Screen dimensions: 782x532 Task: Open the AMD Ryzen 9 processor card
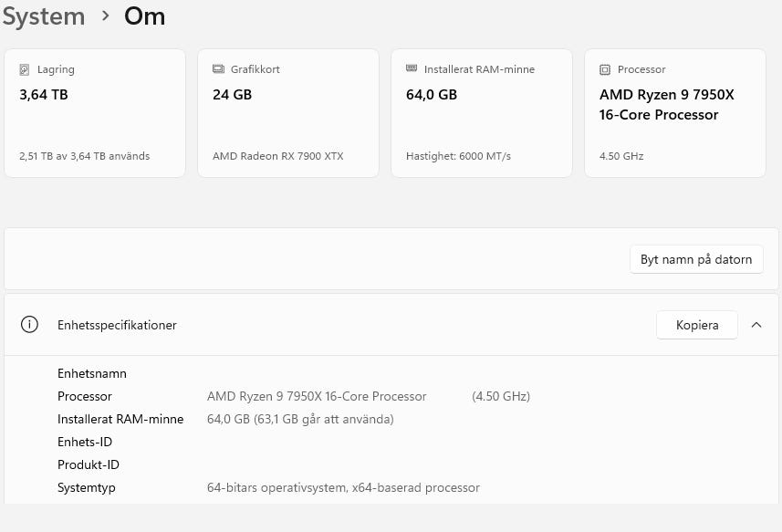[x=675, y=113]
